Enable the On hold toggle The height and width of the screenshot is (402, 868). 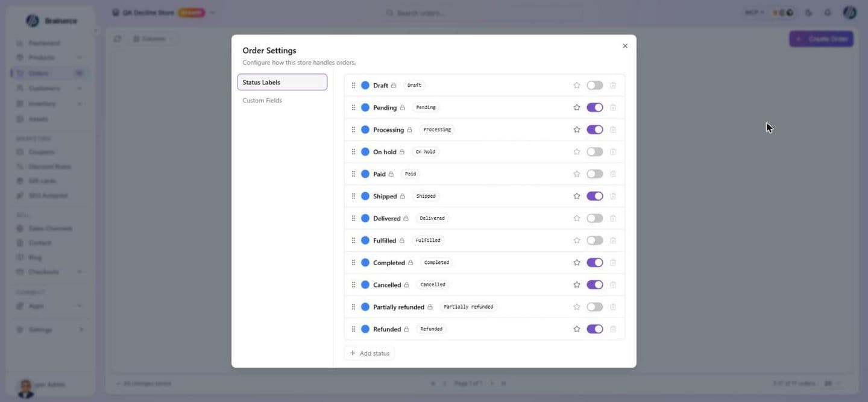point(595,152)
